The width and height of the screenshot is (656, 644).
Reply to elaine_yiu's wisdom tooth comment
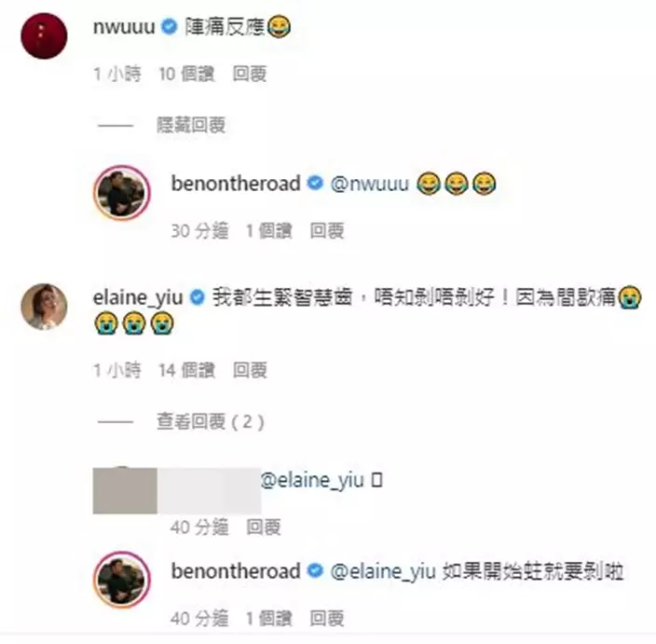point(250,370)
